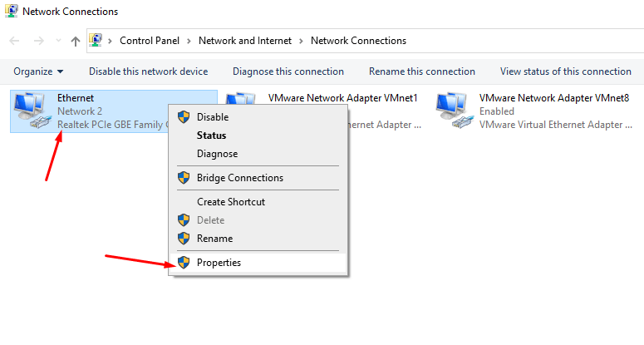
Task: Click the shield icon beside Disable
Action: coord(184,117)
